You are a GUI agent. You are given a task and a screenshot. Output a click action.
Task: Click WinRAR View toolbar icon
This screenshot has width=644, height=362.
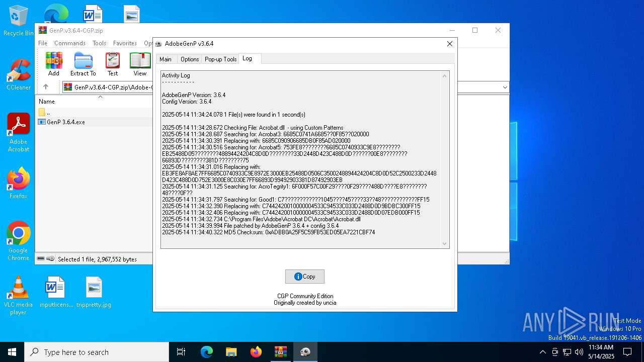pyautogui.click(x=140, y=64)
